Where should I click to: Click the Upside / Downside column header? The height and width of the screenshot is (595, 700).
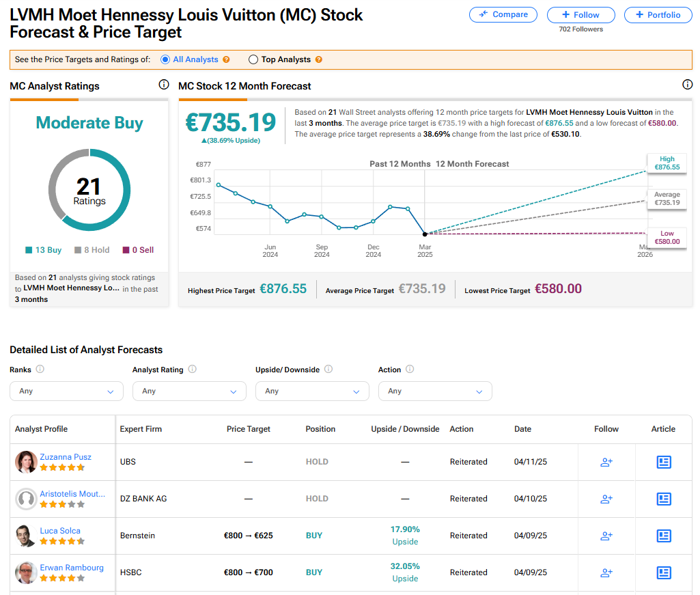click(405, 429)
